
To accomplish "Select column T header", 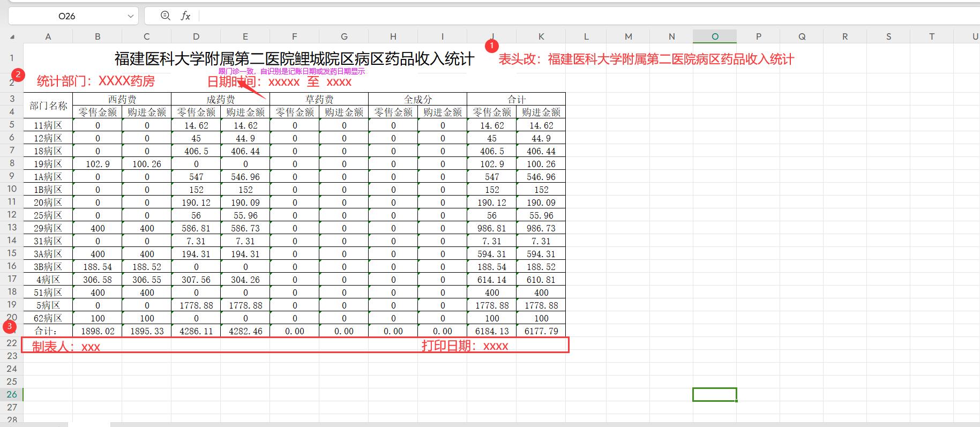I will [932, 36].
